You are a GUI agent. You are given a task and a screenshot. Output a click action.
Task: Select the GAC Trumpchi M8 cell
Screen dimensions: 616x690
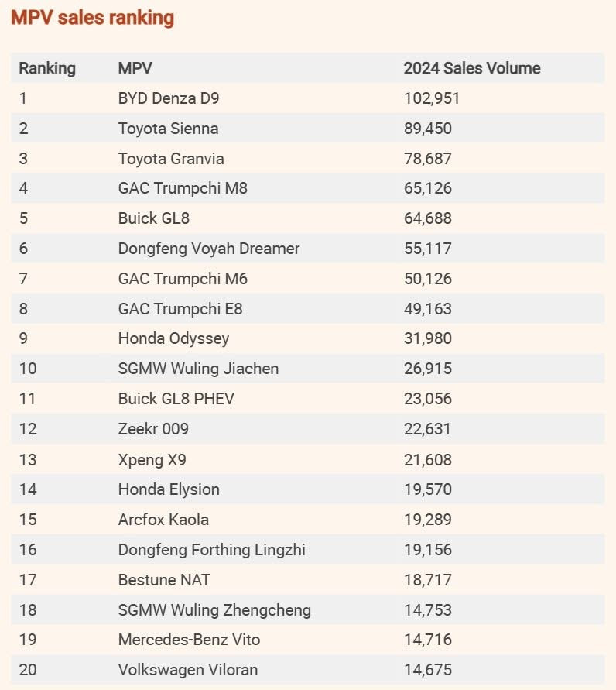click(183, 188)
